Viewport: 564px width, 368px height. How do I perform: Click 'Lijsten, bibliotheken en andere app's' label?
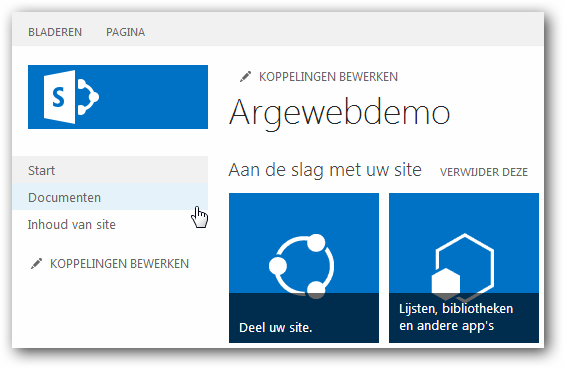coord(456,317)
